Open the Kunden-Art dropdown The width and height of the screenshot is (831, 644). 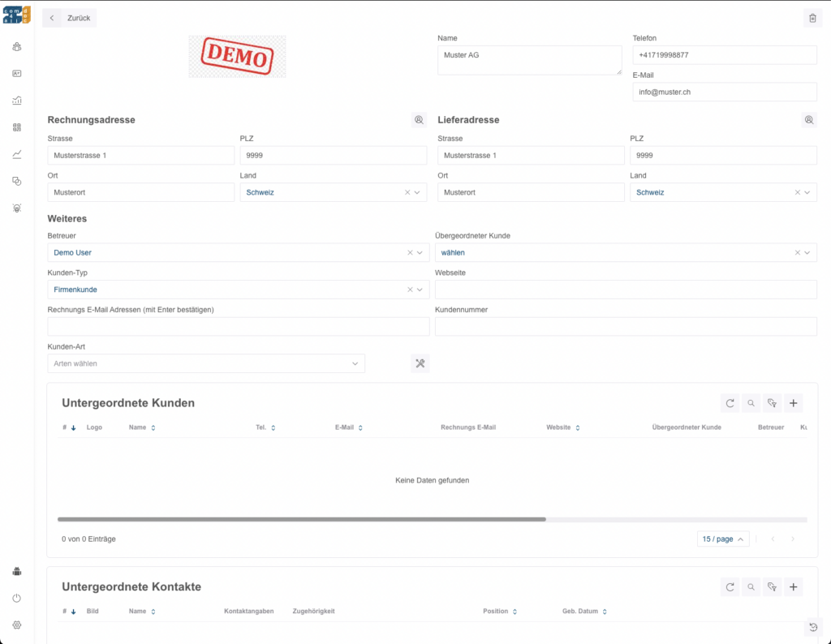206,363
